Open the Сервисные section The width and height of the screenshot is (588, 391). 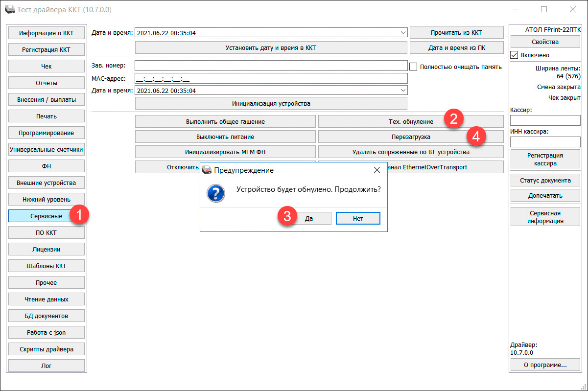47,216
